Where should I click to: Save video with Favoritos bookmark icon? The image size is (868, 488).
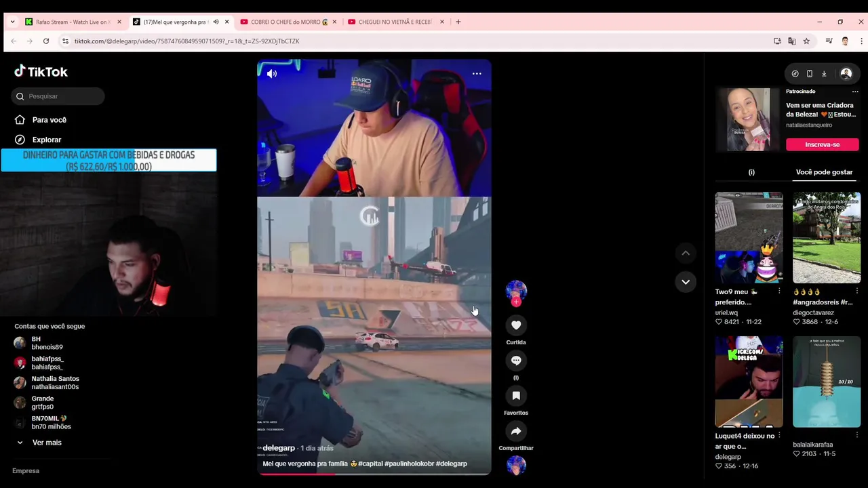[516, 396]
